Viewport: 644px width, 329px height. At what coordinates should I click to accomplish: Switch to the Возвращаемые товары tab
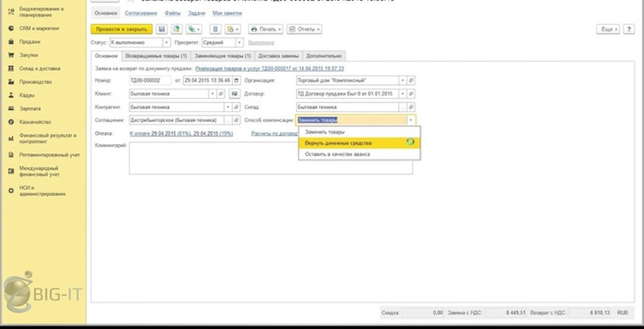coord(155,56)
